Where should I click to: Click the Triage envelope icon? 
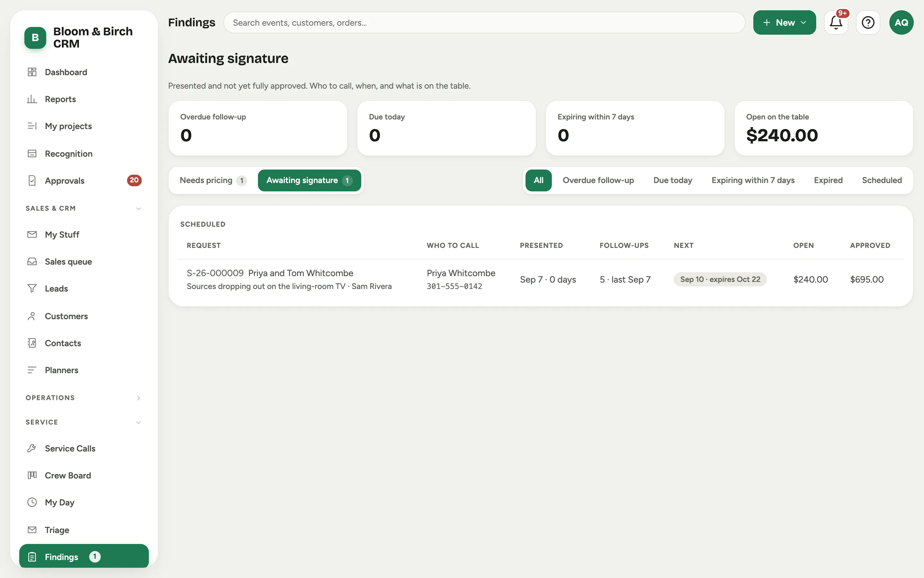pyautogui.click(x=32, y=530)
